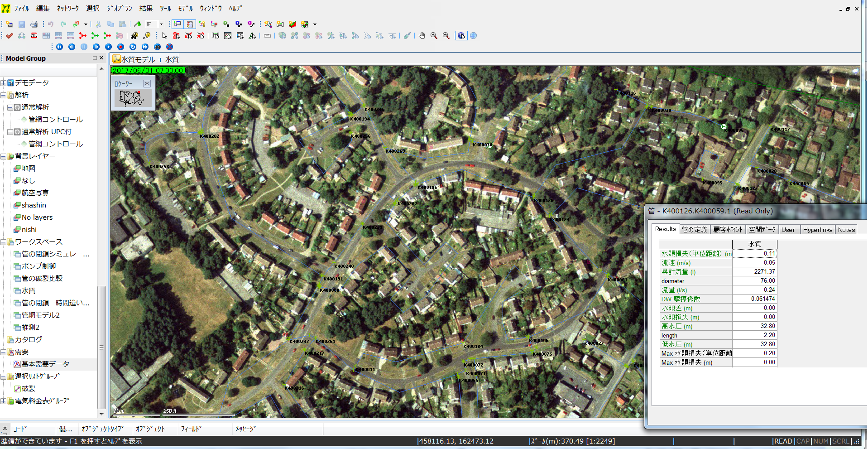Click step backward replay button
The height and width of the screenshot is (449, 868).
[72, 47]
